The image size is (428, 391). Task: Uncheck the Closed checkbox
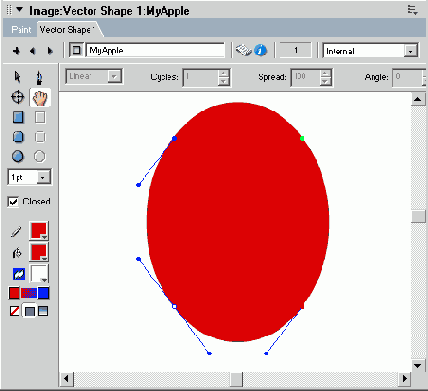click(13, 202)
